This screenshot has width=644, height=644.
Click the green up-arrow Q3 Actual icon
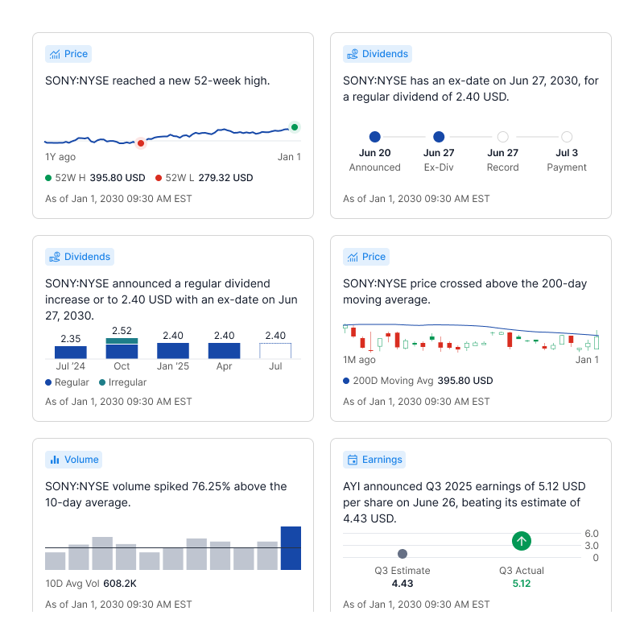[522, 541]
